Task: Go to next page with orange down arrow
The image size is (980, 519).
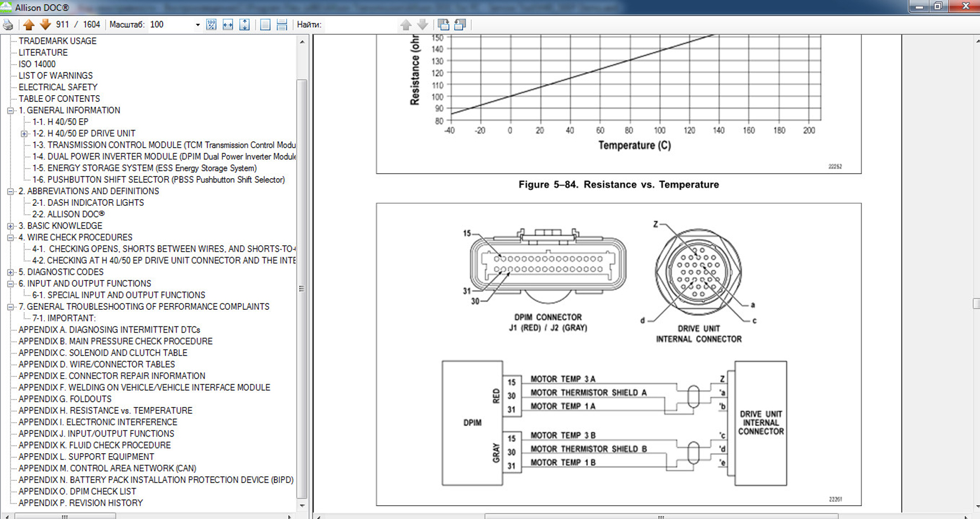Action: tap(45, 25)
